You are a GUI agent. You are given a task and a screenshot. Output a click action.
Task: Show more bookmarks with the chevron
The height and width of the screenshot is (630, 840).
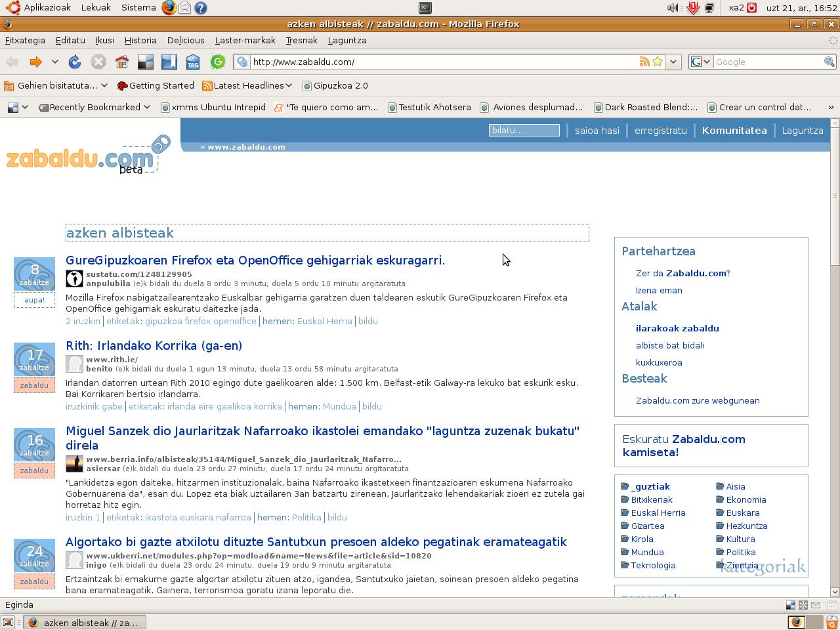[x=831, y=107]
